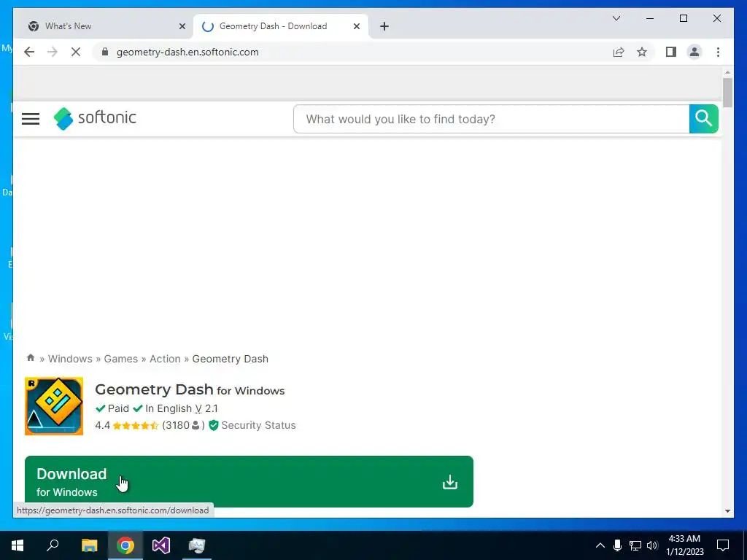Select the Geometry Dash - Download tab
Viewport: 747px width, 560px height.
(280, 26)
